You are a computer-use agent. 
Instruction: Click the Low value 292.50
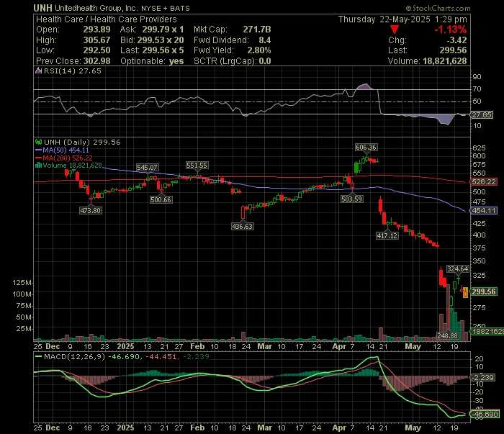[x=96, y=50]
